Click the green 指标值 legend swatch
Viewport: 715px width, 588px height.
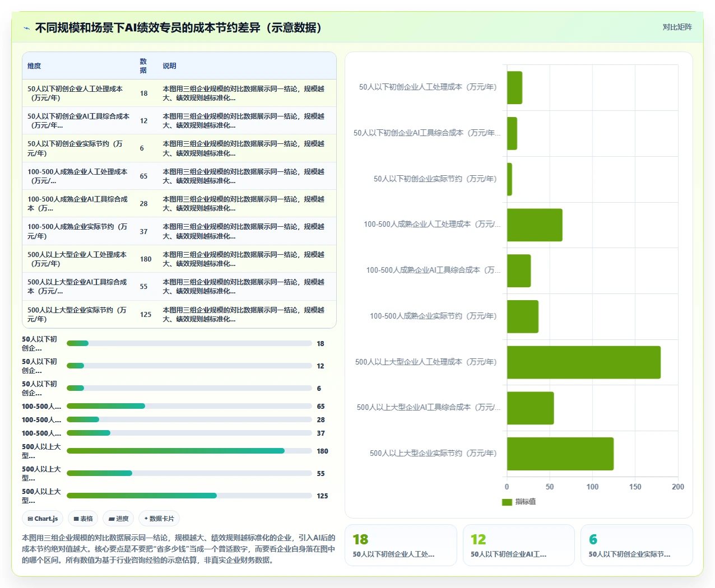(x=507, y=502)
